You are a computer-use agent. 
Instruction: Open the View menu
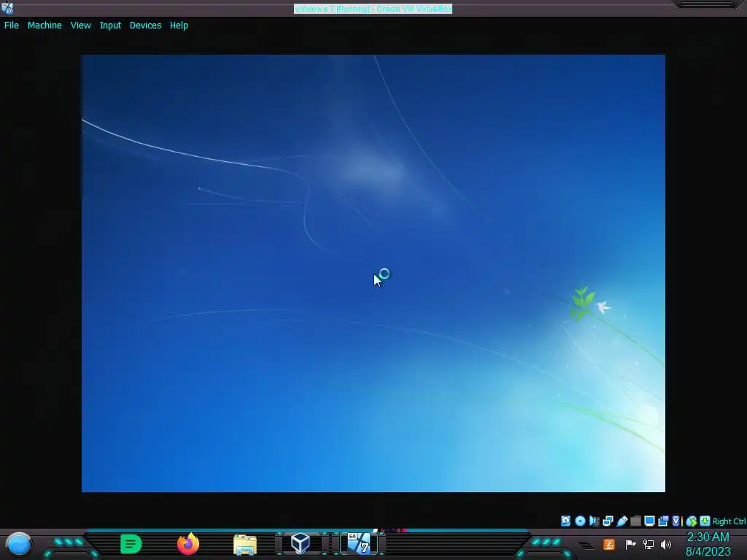coord(80,26)
